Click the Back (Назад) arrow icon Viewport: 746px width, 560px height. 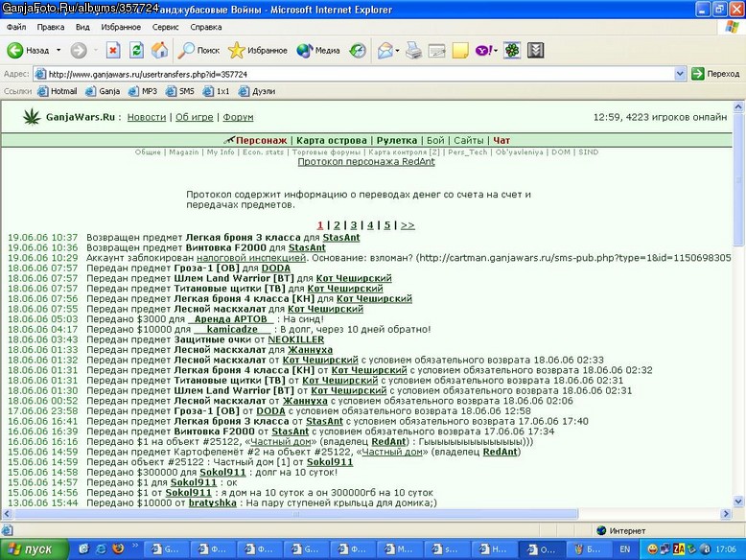(x=14, y=50)
